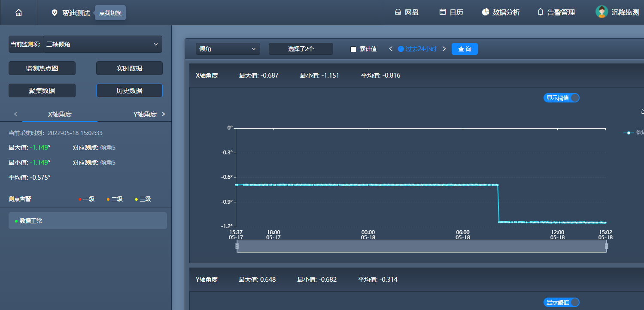Open the 日历 calendar icon
Screen dimensions: 644x310
point(443,12)
